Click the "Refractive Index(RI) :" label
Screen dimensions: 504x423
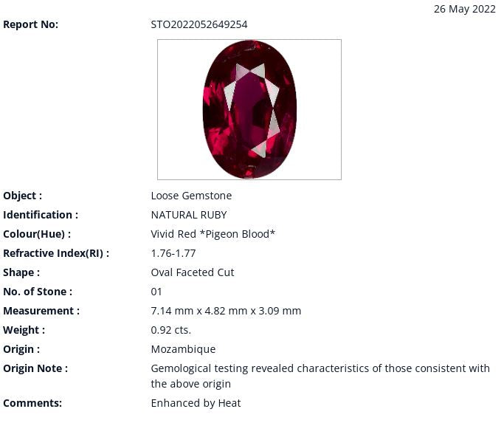(x=56, y=253)
